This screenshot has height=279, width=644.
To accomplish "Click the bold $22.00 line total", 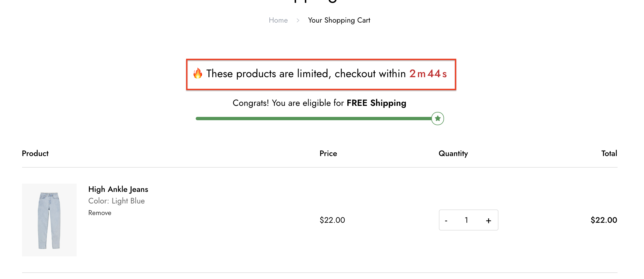I will coord(604,220).
